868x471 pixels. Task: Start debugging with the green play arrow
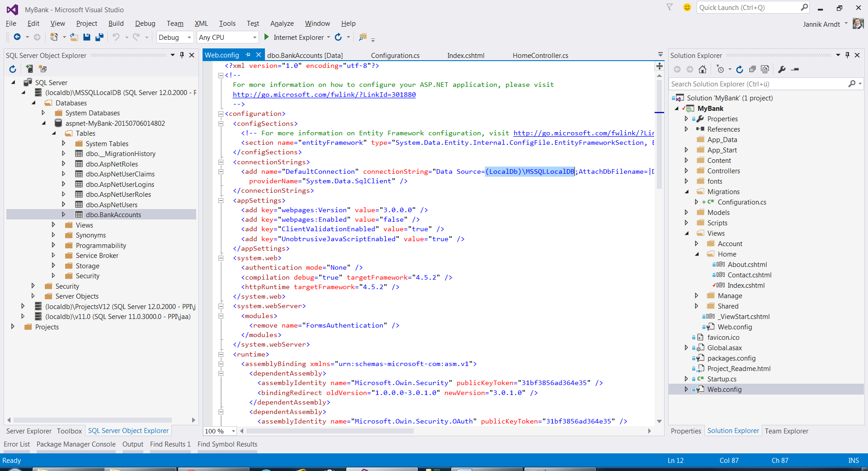[267, 37]
